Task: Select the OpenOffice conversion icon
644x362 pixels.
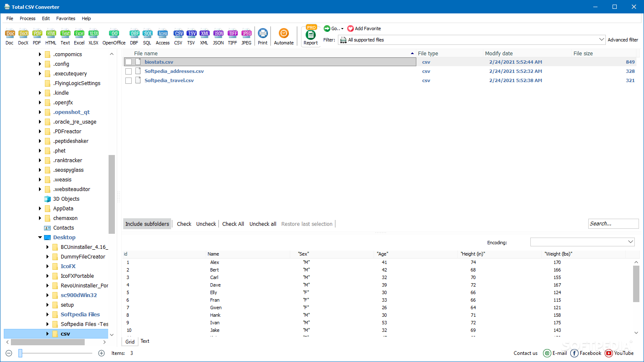Action: 114,37
